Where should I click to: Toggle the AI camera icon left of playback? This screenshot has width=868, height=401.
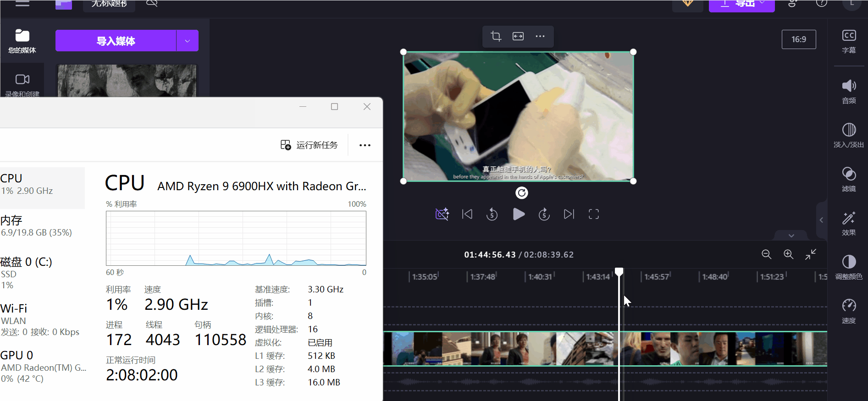click(x=442, y=214)
